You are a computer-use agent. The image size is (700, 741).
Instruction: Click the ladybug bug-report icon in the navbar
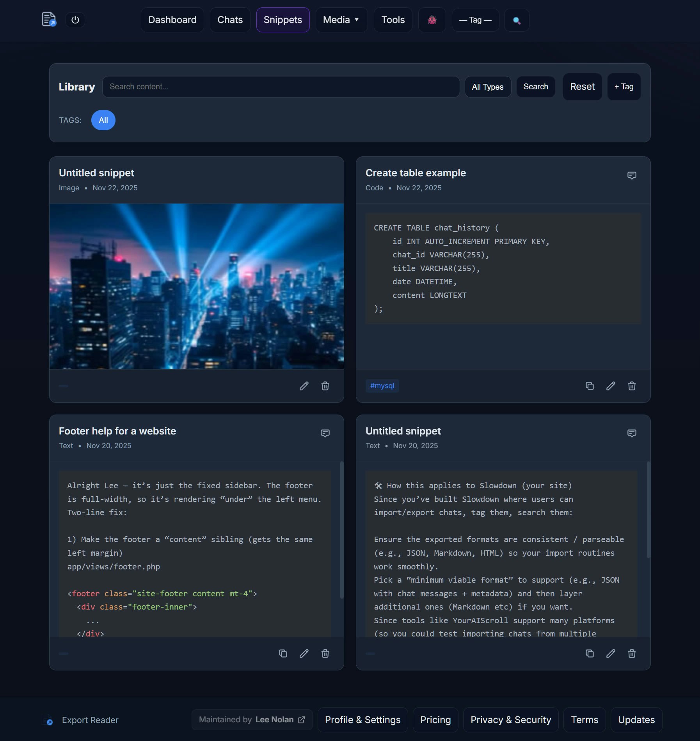[432, 20]
